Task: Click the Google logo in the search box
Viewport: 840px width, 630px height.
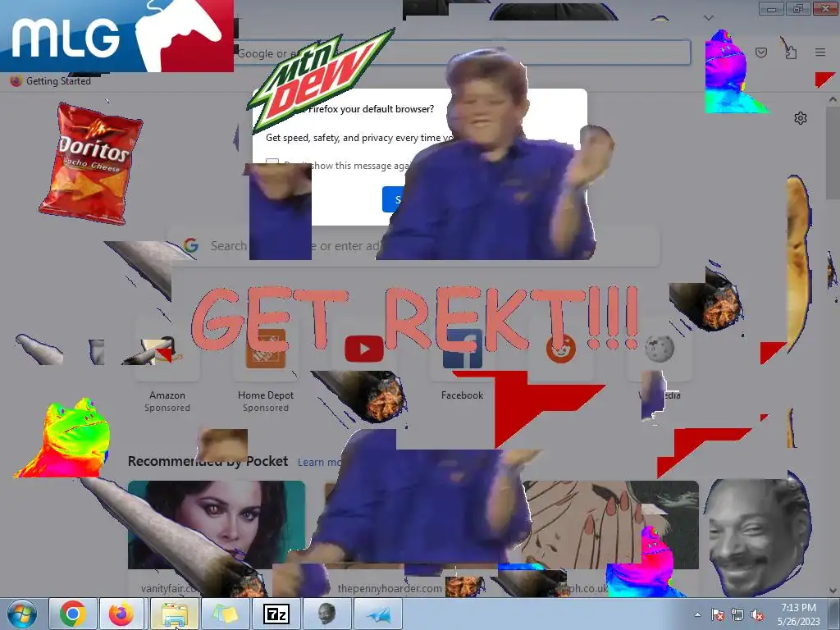Action: pos(190,245)
